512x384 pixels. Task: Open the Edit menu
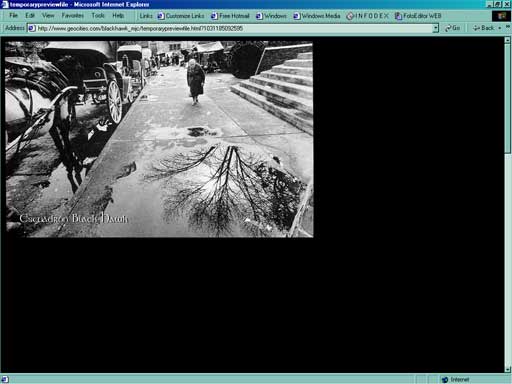pos(30,16)
